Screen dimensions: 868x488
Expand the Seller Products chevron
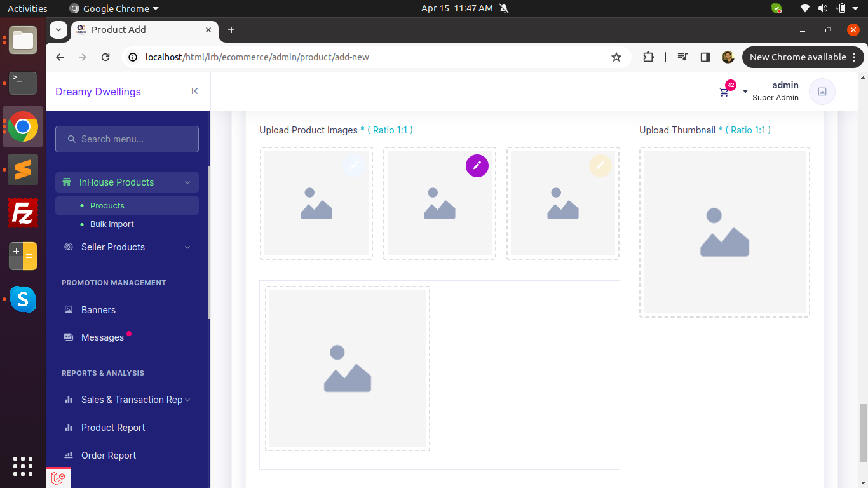click(187, 247)
